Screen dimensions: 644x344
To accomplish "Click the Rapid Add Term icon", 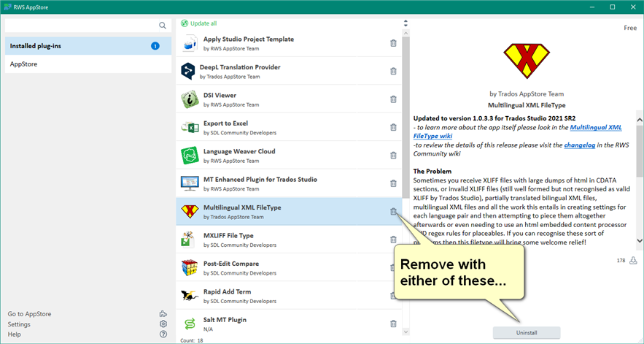I will point(190,296).
